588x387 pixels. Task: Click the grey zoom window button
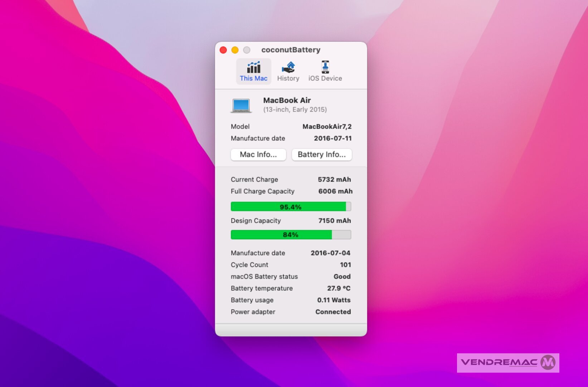coord(247,50)
